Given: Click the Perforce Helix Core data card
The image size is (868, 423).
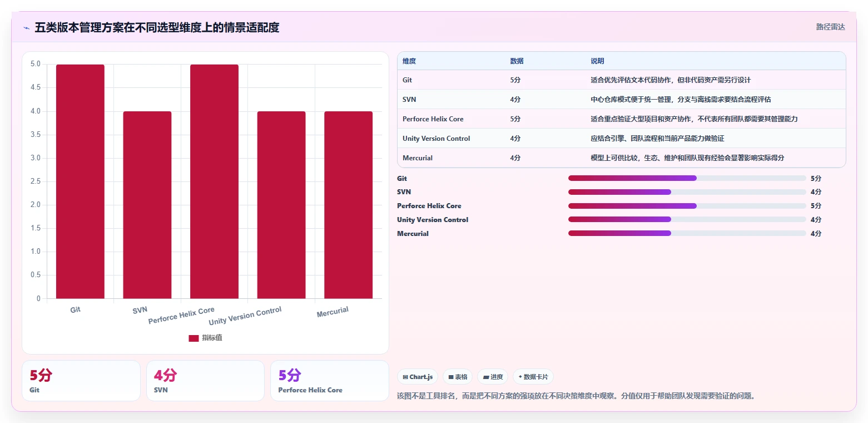Looking at the screenshot, I should [x=330, y=381].
